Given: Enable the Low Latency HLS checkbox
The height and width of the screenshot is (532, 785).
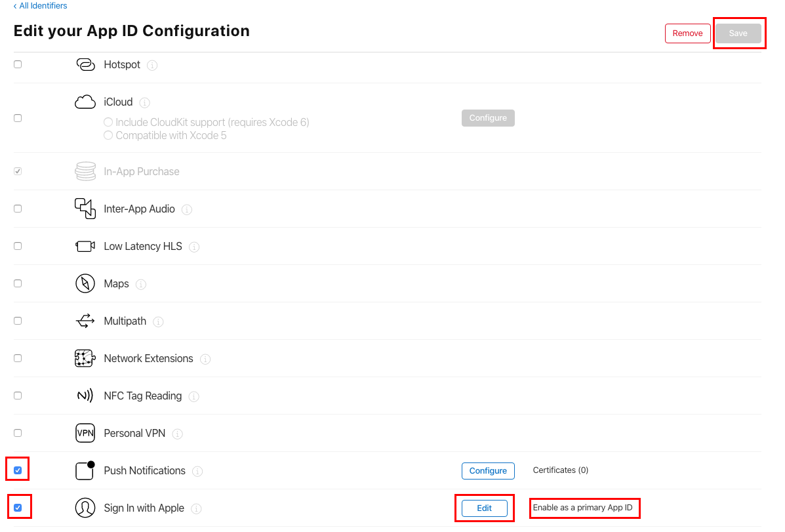Looking at the screenshot, I should tap(18, 246).
